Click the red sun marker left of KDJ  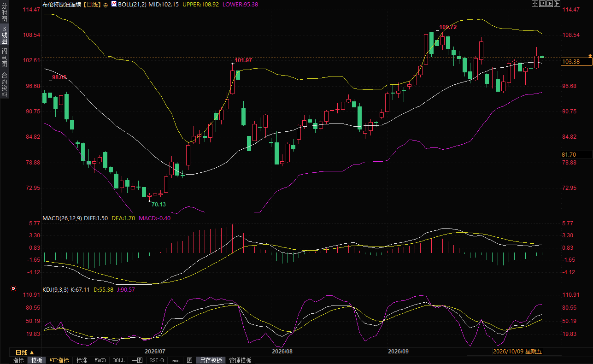point(13,289)
